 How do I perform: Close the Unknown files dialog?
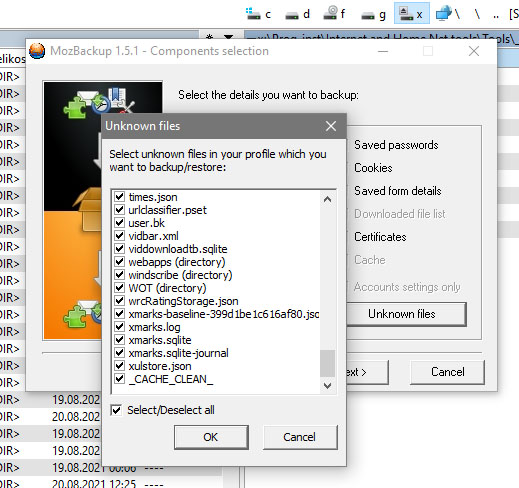[331, 126]
